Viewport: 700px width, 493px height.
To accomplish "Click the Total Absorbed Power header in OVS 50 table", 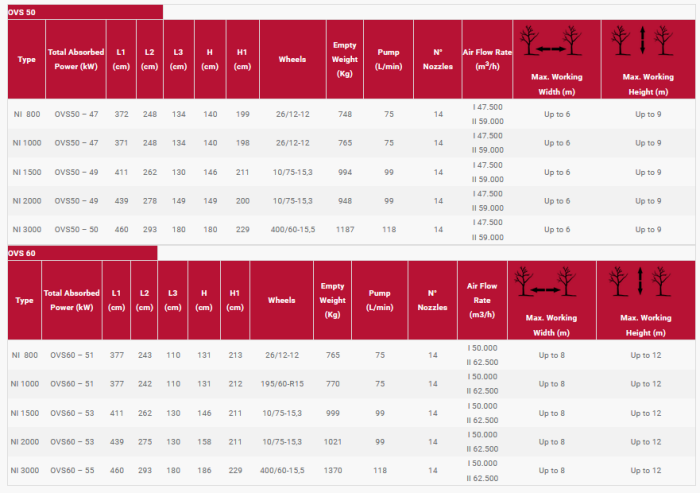I will tap(75, 59).
